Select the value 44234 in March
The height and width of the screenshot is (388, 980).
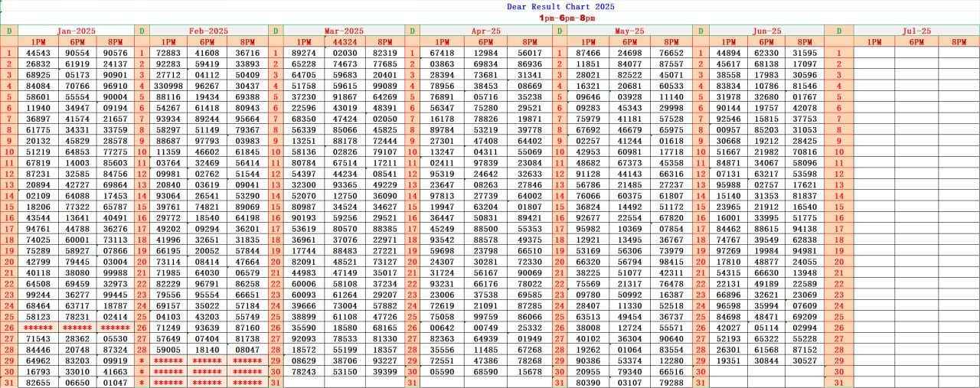tap(345, 174)
